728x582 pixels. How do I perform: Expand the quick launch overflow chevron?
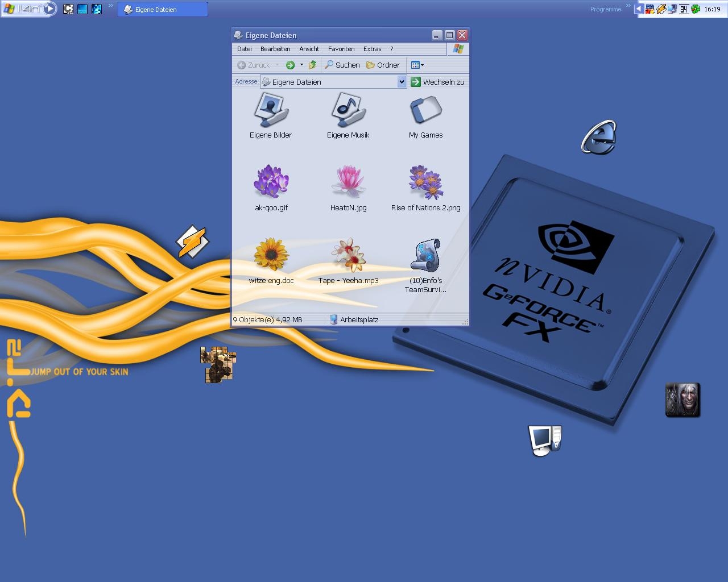pos(110,6)
